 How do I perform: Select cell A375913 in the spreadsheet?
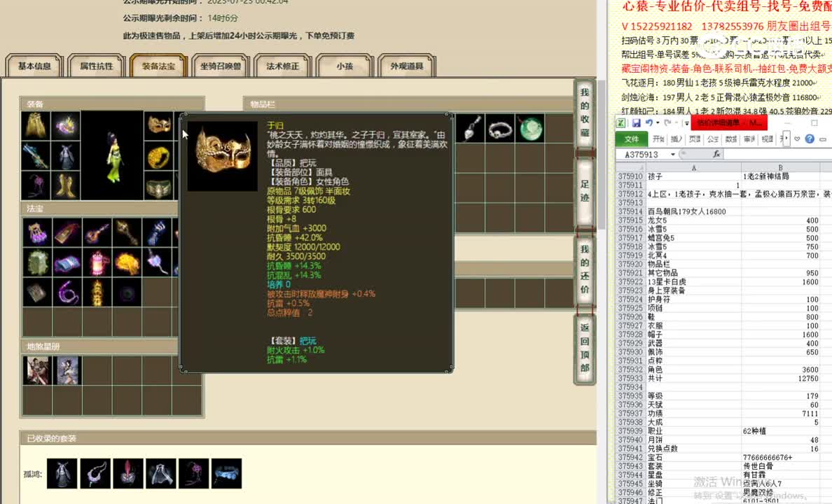point(693,203)
